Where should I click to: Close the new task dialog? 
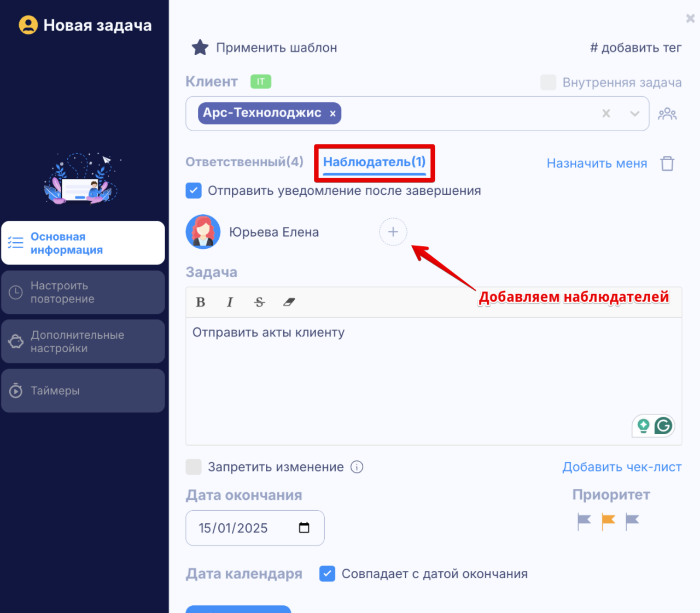click(x=690, y=19)
